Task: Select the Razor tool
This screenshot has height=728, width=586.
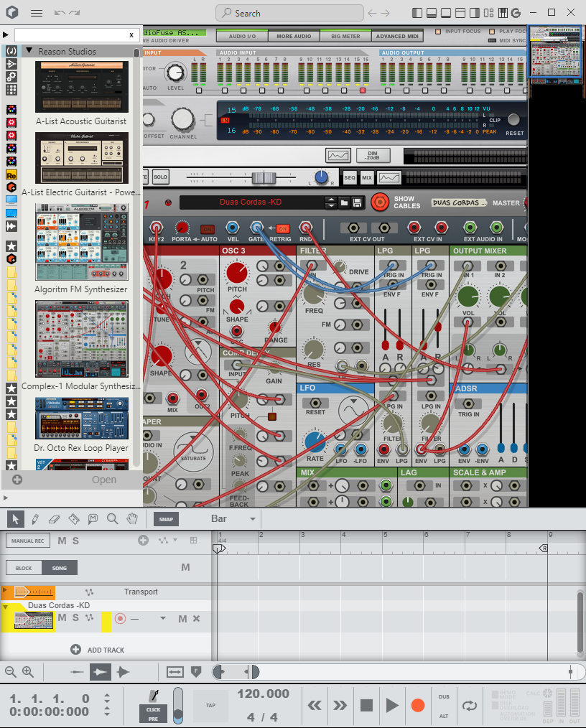Action: (x=74, y=518)
